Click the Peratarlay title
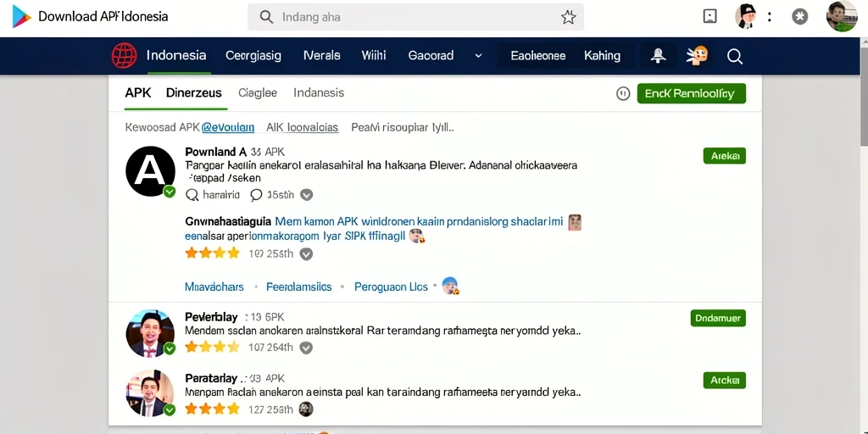The width and height of the screenshot is (868, 434). [x=211, y=379]
